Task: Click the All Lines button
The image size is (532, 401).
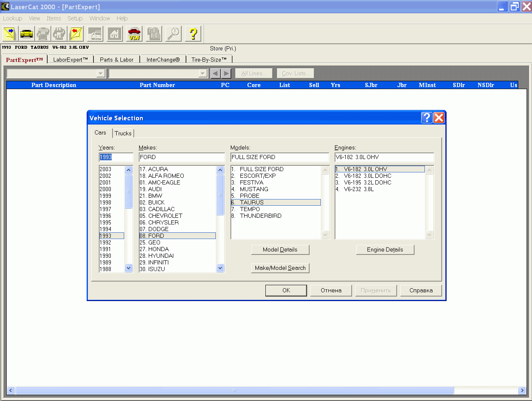Action: 254,74
